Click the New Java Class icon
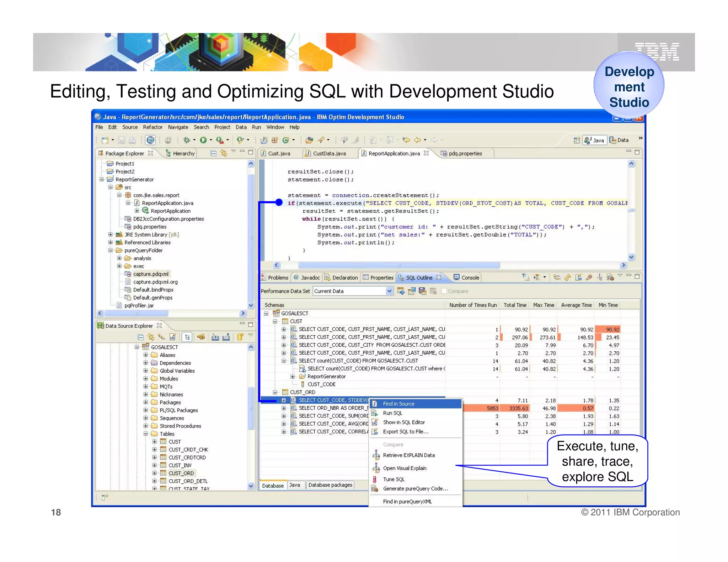728x562 pixels. click(x=285, y=140)
